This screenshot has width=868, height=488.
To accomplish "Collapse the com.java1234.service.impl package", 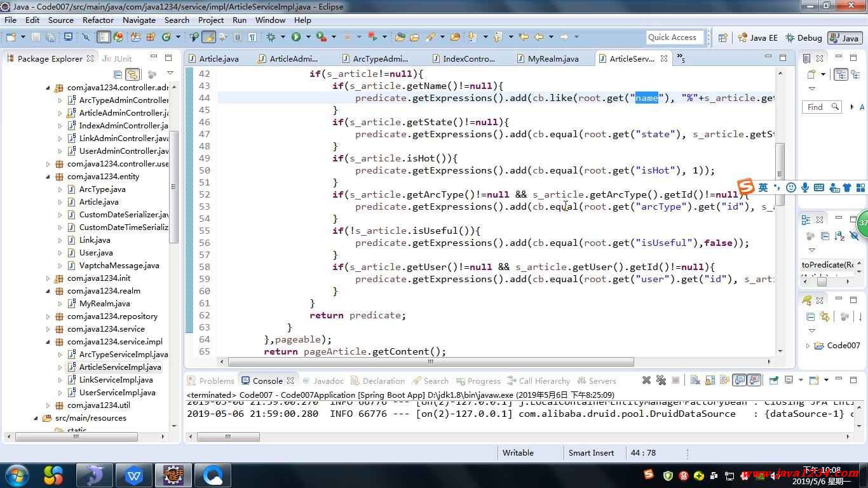I will [48, 342].
